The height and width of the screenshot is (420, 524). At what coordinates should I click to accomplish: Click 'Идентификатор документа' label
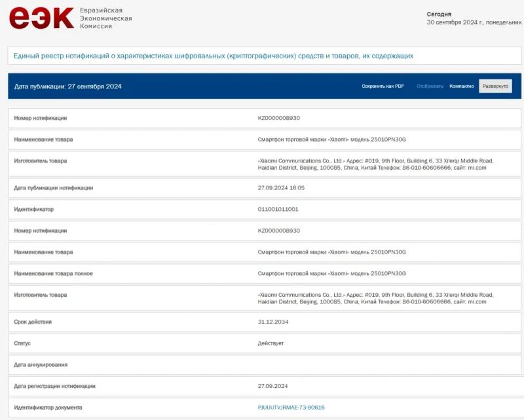click(x=48, y=408)
